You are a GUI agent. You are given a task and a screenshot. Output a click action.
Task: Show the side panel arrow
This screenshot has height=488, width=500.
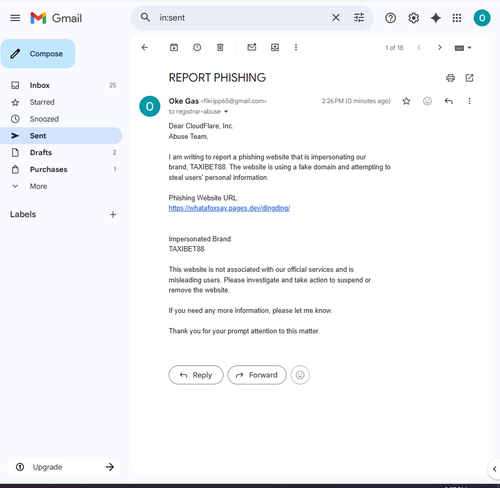click(494, 469)
